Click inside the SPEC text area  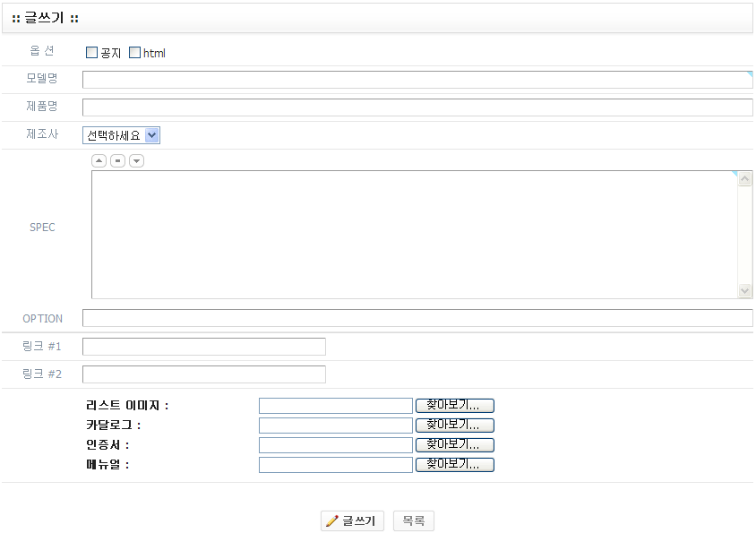[414, 235]
